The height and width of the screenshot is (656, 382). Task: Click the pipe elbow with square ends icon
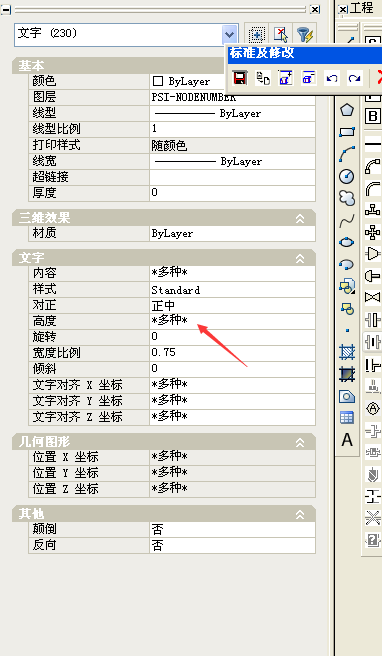373,167
